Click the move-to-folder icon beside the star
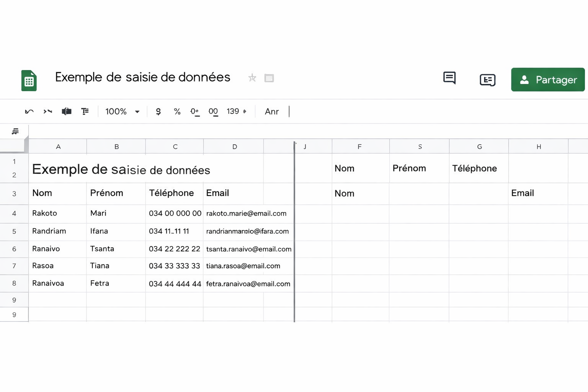Image resolution: width=588 pixels, height=392 pixels. tap(269, 78)
